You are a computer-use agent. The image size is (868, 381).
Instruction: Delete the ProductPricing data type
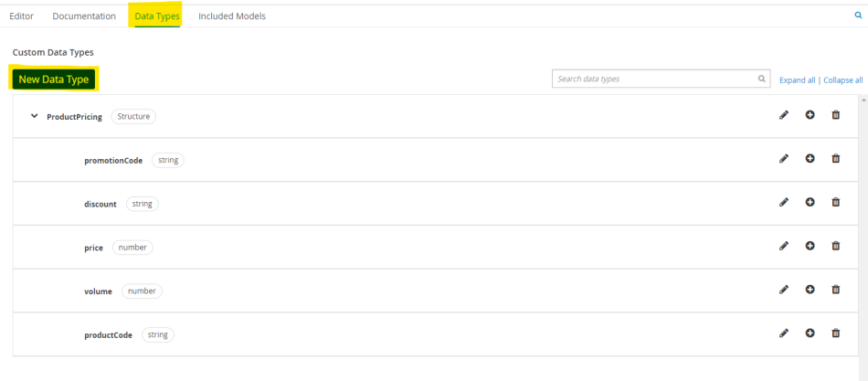click(836, 115)
